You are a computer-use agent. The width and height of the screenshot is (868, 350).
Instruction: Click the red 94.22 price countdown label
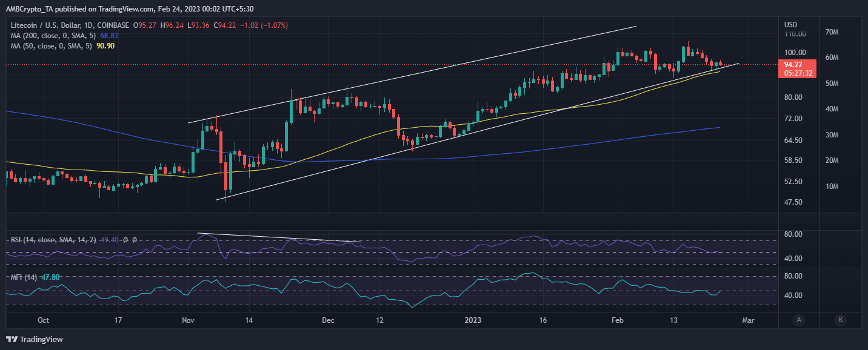[x=797, y=68]
